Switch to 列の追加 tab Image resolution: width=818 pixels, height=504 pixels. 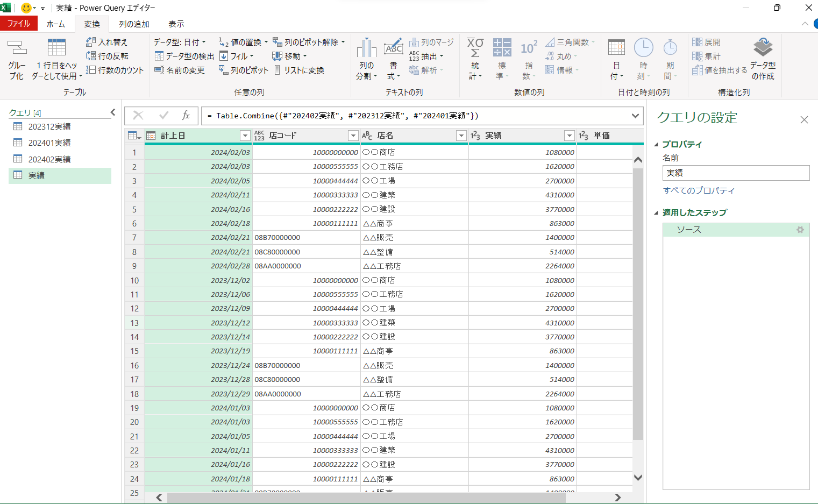134,24
